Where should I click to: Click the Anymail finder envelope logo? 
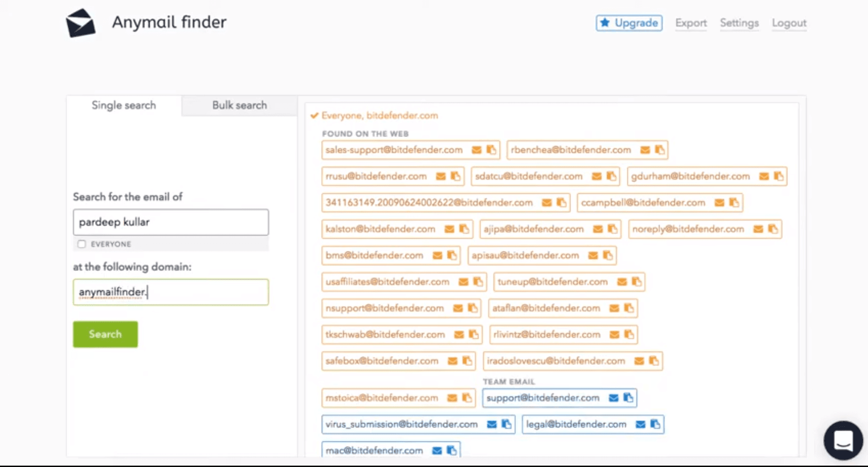pyautogui.click(x=80, y=23)
